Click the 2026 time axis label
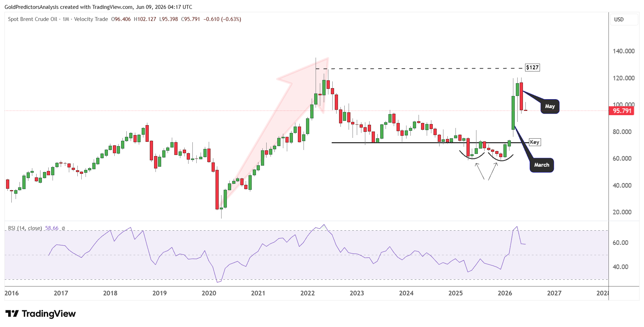644x327 pixels. click(x=505, y=293)
